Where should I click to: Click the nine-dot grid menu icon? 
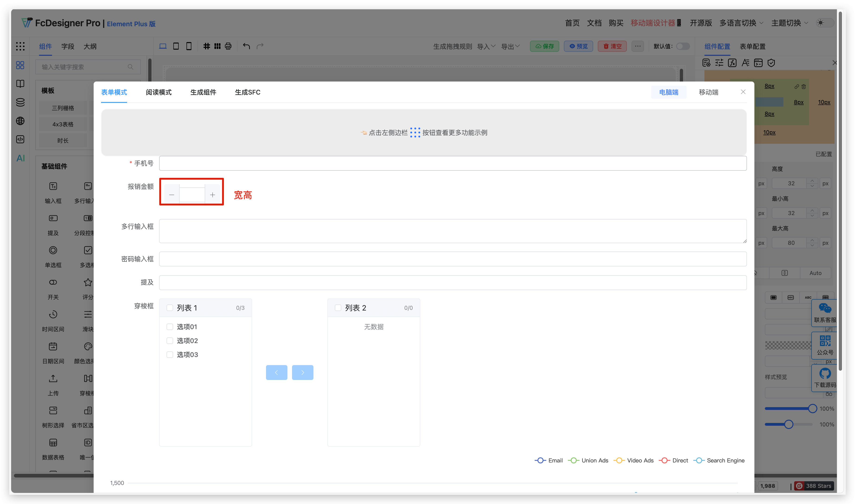pos(20,46)
